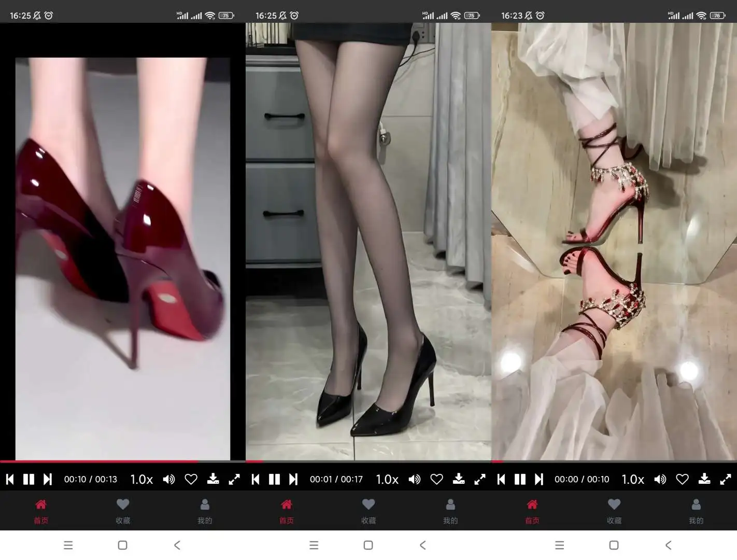Enter fullscreen mode in right phone screen
This screenshot has width=737, height=560.
[x=726, y=479]
